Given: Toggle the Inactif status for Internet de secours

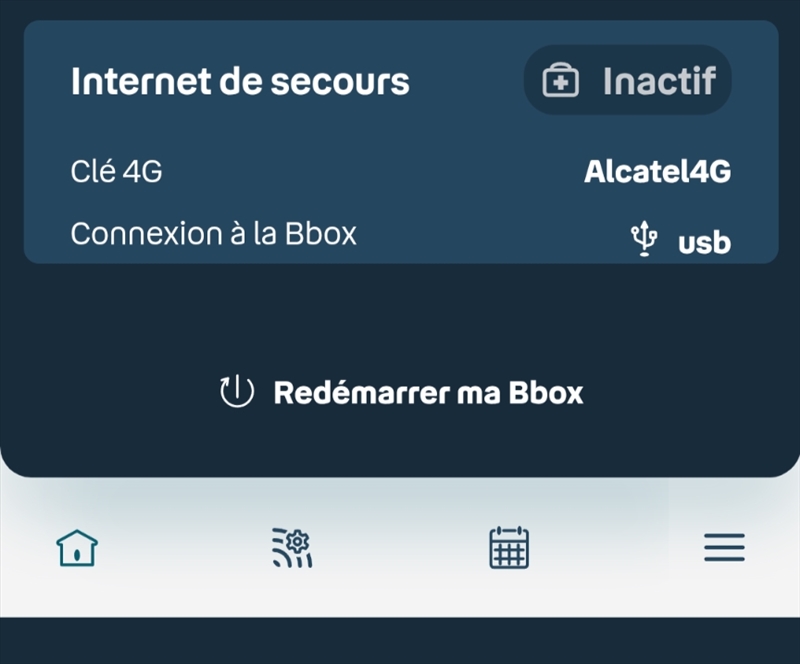Looking at the screenshot, I should tap(628, 79).
